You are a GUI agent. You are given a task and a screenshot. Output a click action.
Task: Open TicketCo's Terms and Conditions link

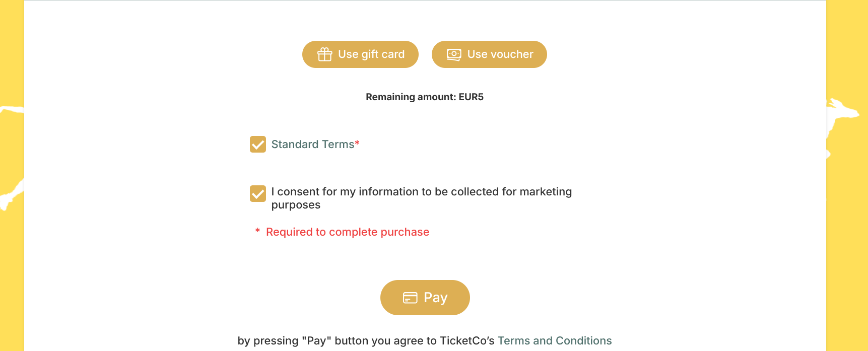[x=554, y=341]
